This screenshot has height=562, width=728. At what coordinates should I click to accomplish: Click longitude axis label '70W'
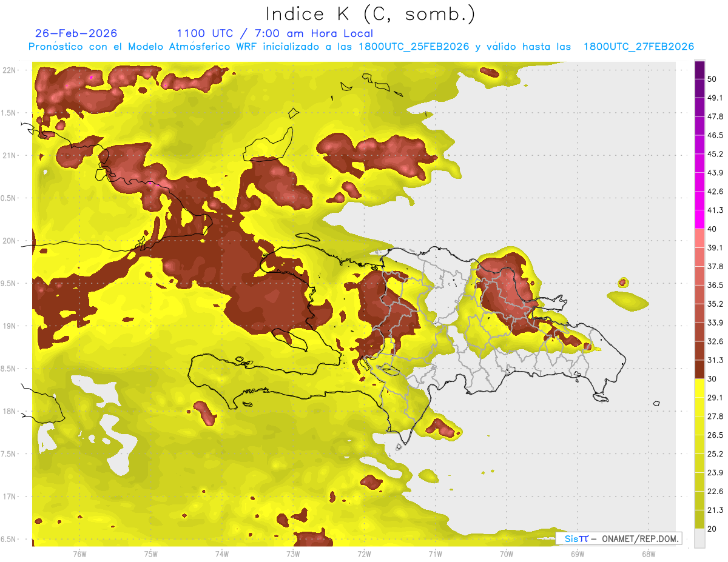pyautogui.click(x=507, y=554)
